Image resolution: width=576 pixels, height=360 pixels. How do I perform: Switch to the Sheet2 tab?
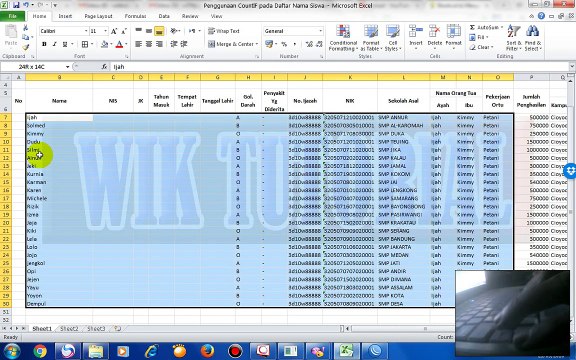[x=69, y=329]
